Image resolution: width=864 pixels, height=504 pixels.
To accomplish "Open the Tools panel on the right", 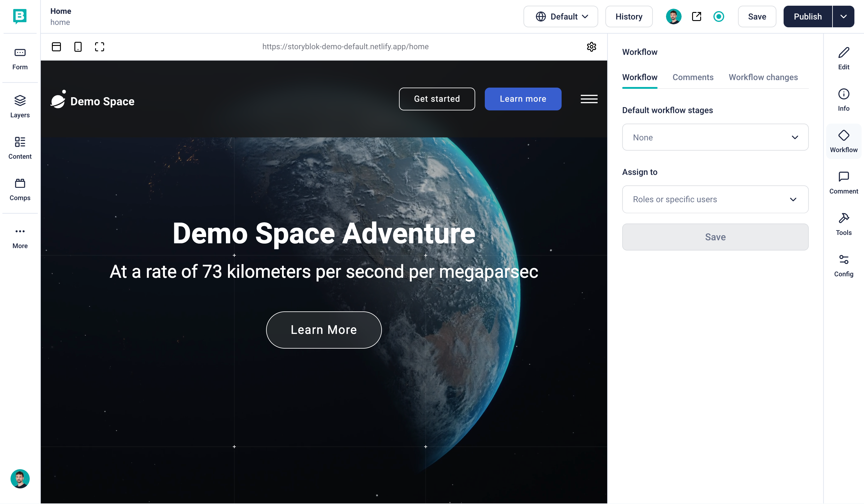I will coord(843,224).
